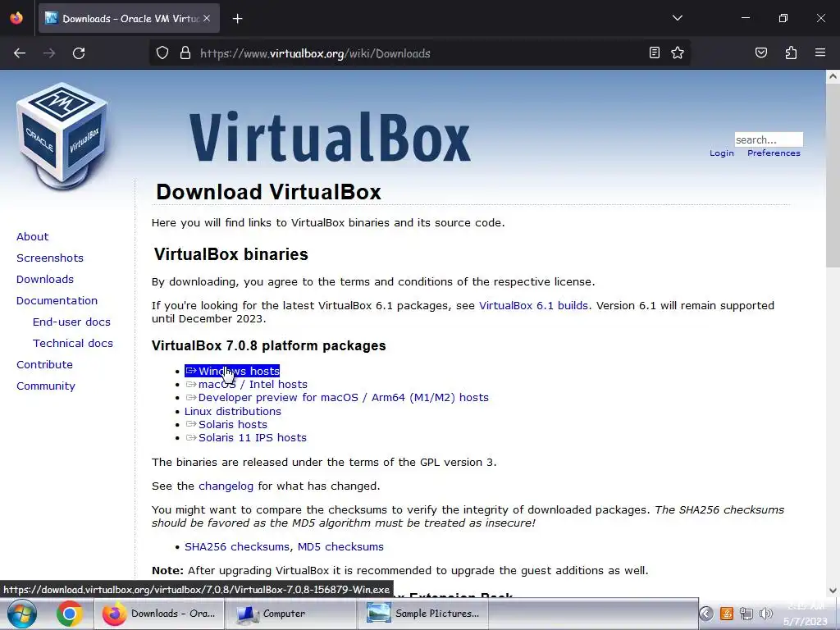Open the Contribute sidebar link
Image resolution: width=840 pixels, height=630 pixels.
click(x=44, y=365)
